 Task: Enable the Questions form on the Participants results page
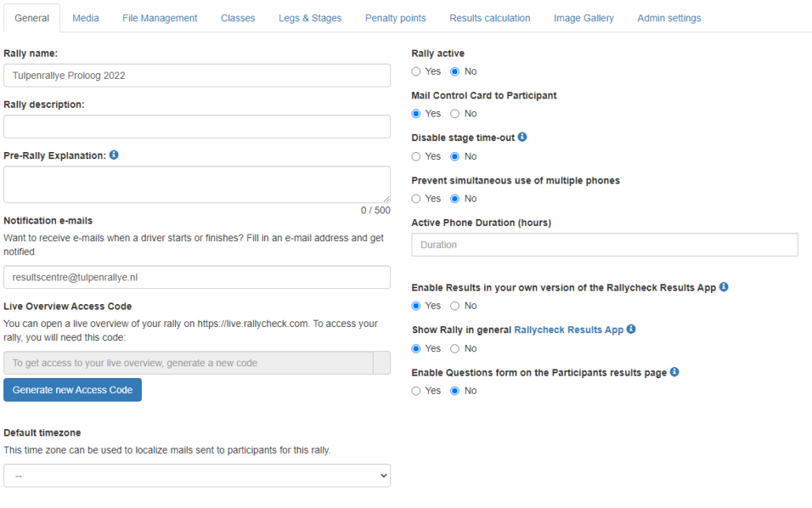[x=415, y=391]
